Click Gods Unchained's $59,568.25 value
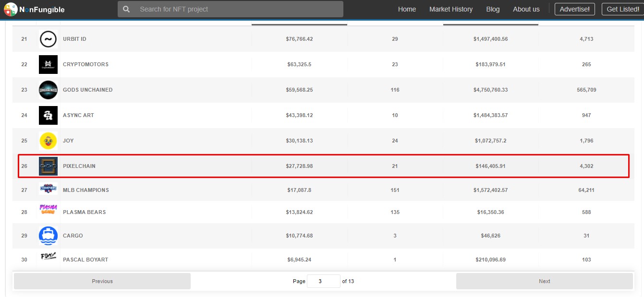Viewport: 644px width, 297px height. pyautogui.click(x=299, y=90)
